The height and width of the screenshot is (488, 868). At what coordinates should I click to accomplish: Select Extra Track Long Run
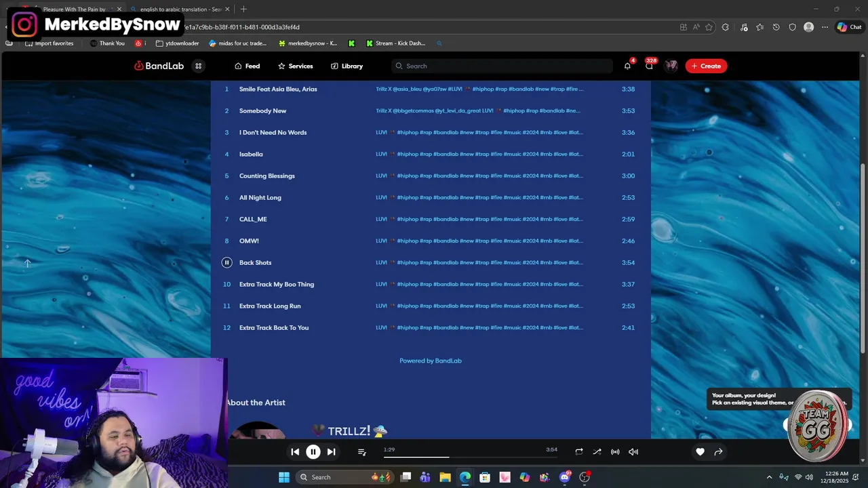pos(270,306)
